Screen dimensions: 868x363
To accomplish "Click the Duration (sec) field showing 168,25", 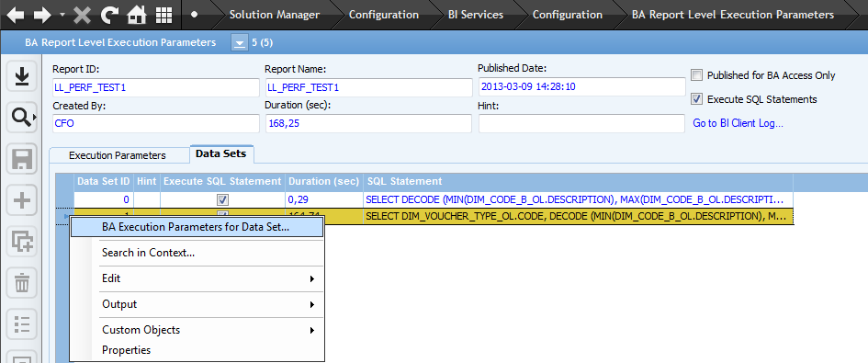I will (368, 123).
